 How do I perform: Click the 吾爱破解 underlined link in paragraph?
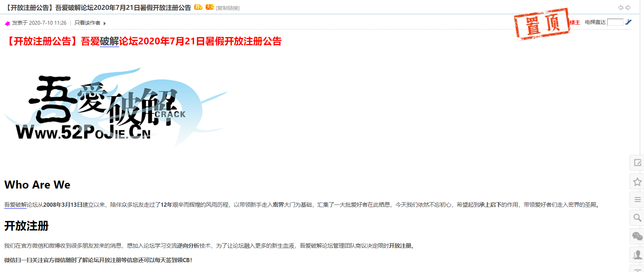pyautogui.click(x=16, y=205)
